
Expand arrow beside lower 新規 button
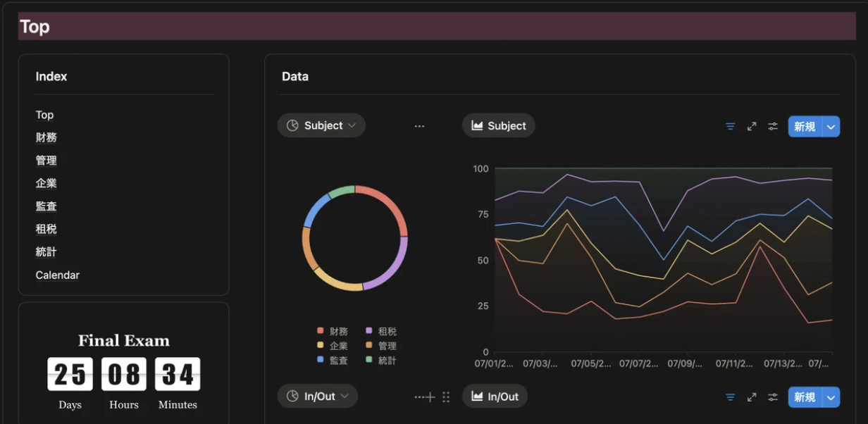point(831,397)
